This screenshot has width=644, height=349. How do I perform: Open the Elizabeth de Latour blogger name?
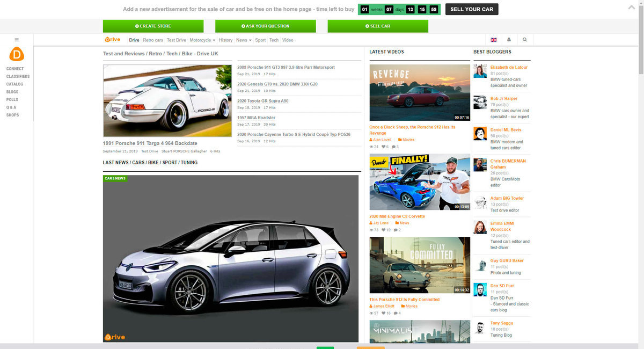click(x=509, y=67)
